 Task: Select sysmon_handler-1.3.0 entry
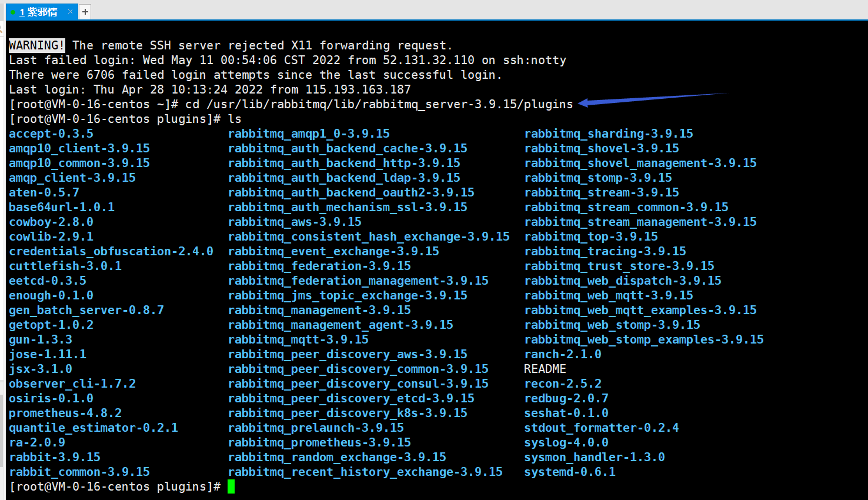(595, 457)
